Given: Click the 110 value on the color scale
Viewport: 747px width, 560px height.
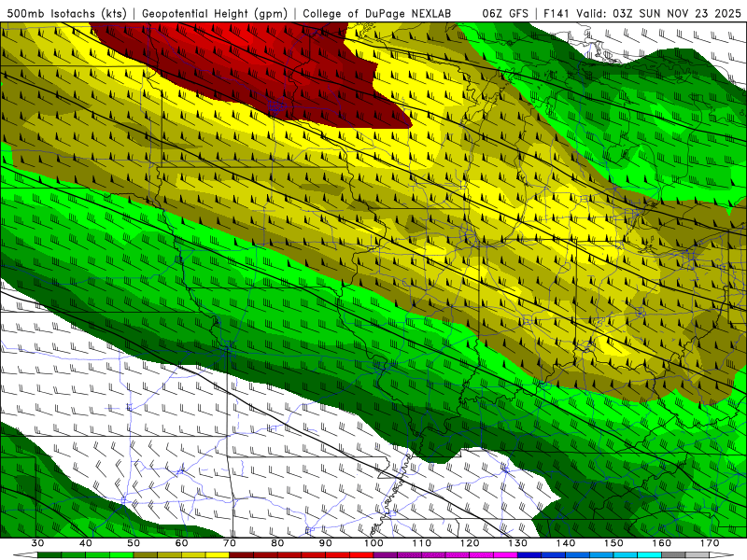Looking at the screenshot, I should (422, 543).
